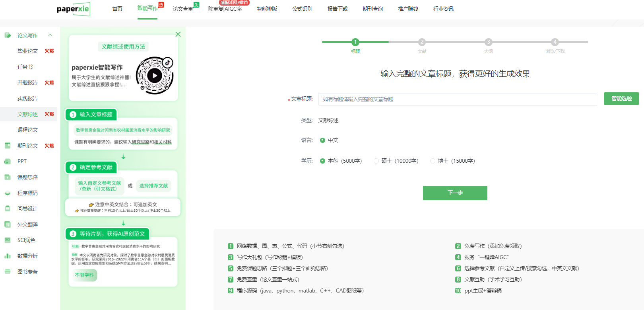The height and width of the screenshot is (310, 644).
Task: Click the 外文翻译 sidebar icon
Action: (x=8, y=224)
